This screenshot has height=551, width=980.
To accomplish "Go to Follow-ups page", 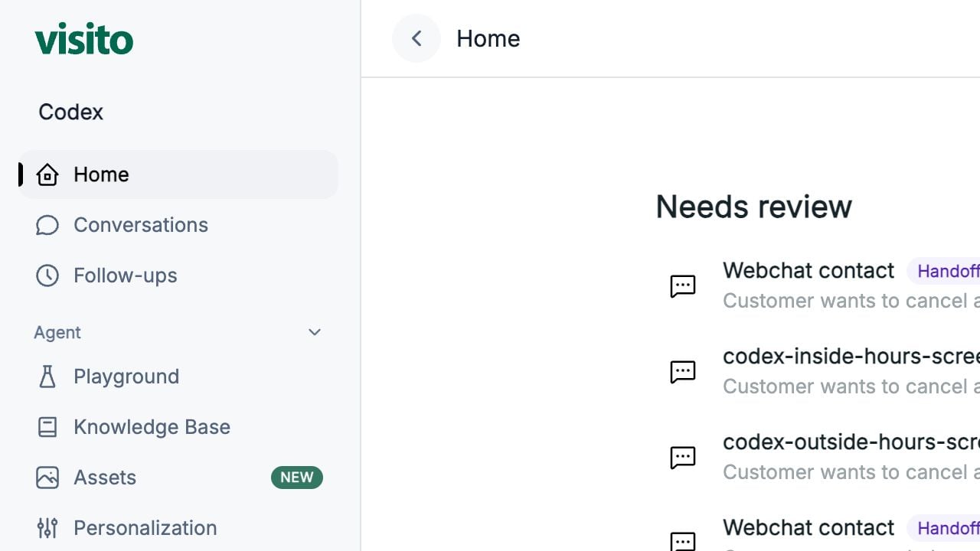I will tap(178, 275).
